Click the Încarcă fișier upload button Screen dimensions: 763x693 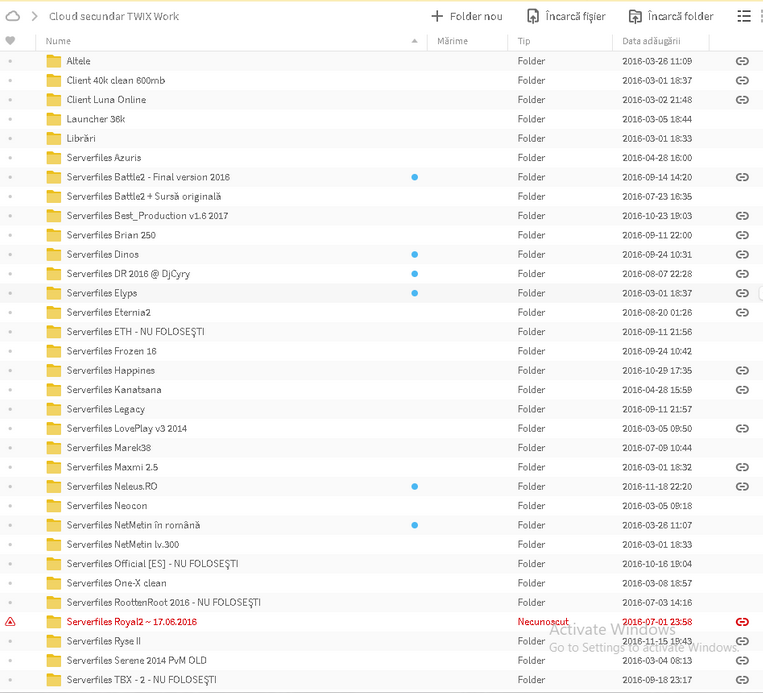[x=566, y=16]
